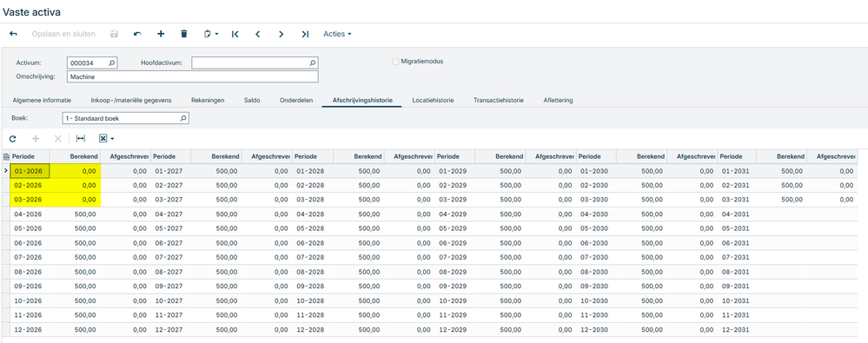Click the row selector arrow of first row
This screenshot has height=343, width=868.
(5, 171)
